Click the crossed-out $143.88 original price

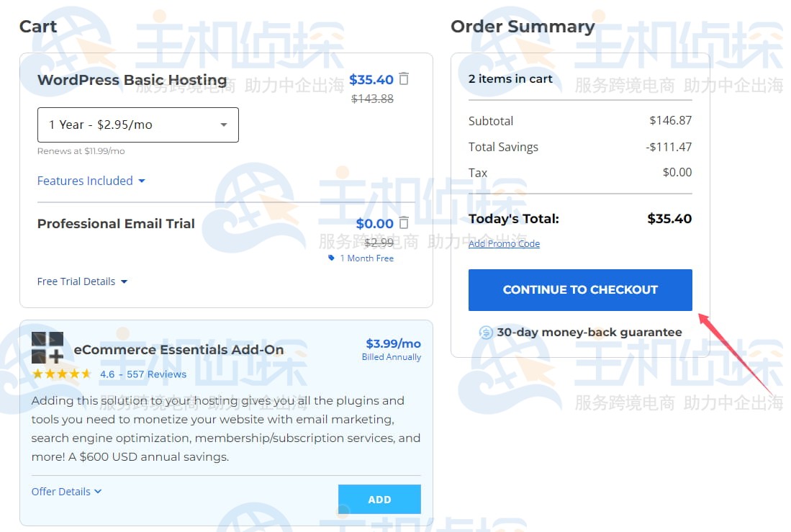(x=373, y=99)
